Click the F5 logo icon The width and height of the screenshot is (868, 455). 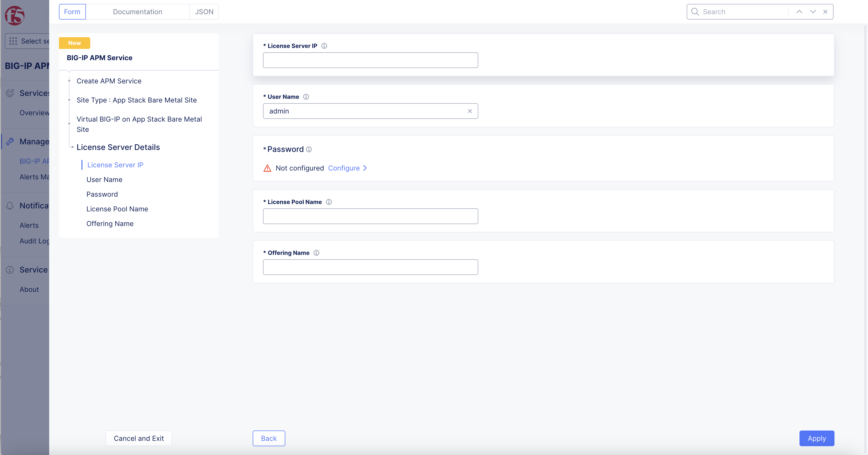14,15
